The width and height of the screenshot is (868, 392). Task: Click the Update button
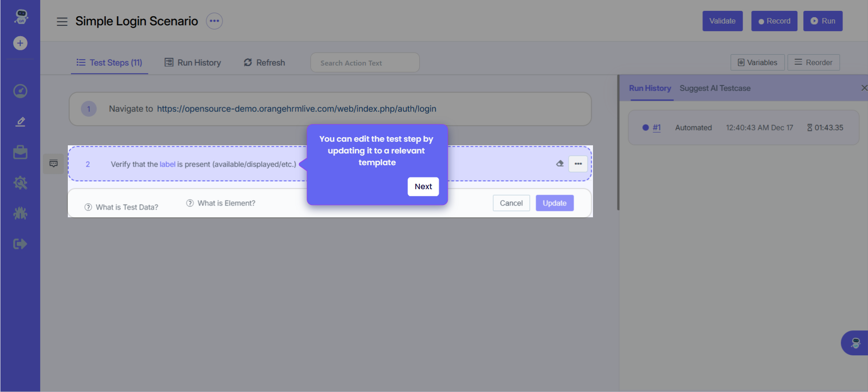554,203
